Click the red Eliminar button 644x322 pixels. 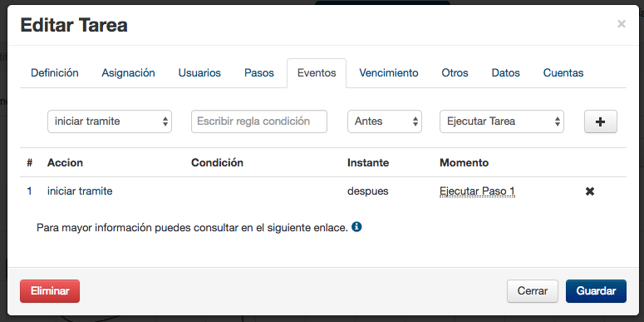(50, 291)
